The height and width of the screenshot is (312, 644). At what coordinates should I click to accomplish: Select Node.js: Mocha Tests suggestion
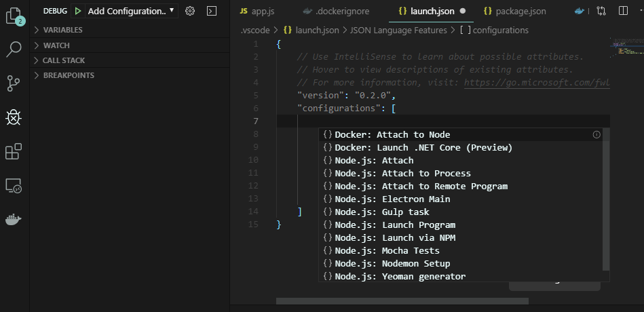click(x=461, y=250)
